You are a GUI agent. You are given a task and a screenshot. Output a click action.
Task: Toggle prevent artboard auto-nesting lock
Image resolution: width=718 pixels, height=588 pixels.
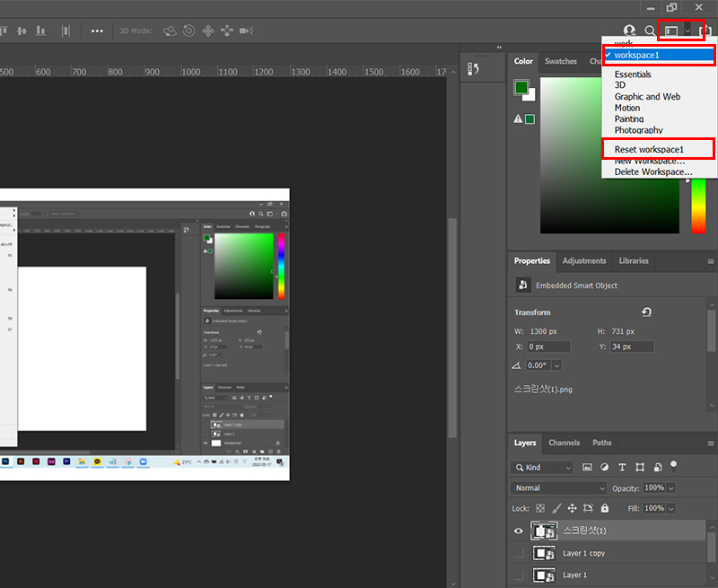589,508
